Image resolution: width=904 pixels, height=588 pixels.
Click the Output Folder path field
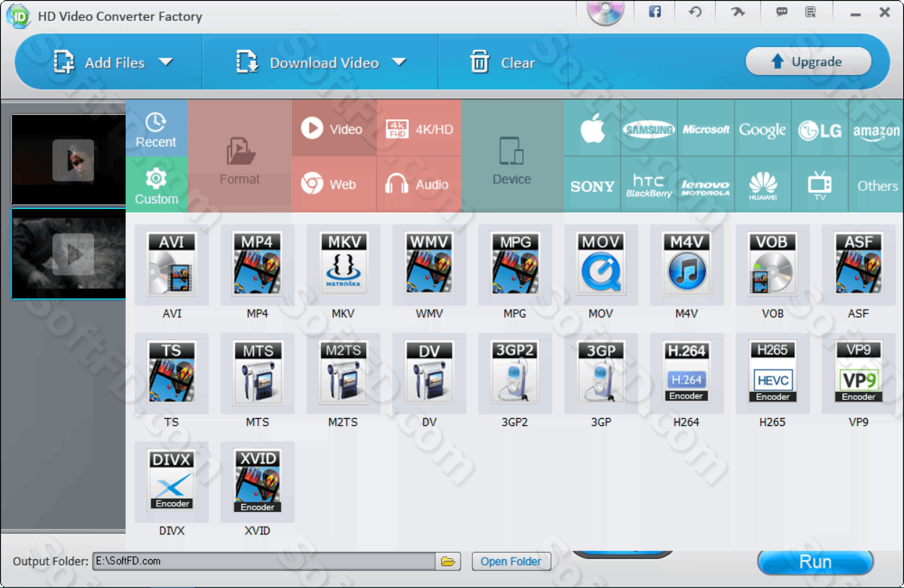tap(264, 561)
